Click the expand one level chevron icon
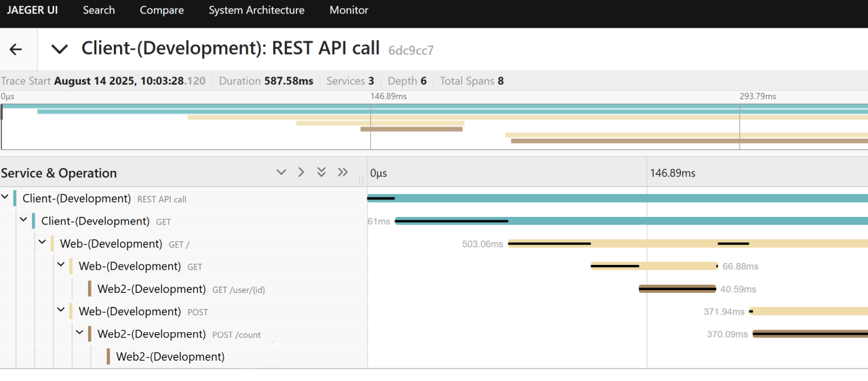 pyautogui.click(x=281, y=172)
